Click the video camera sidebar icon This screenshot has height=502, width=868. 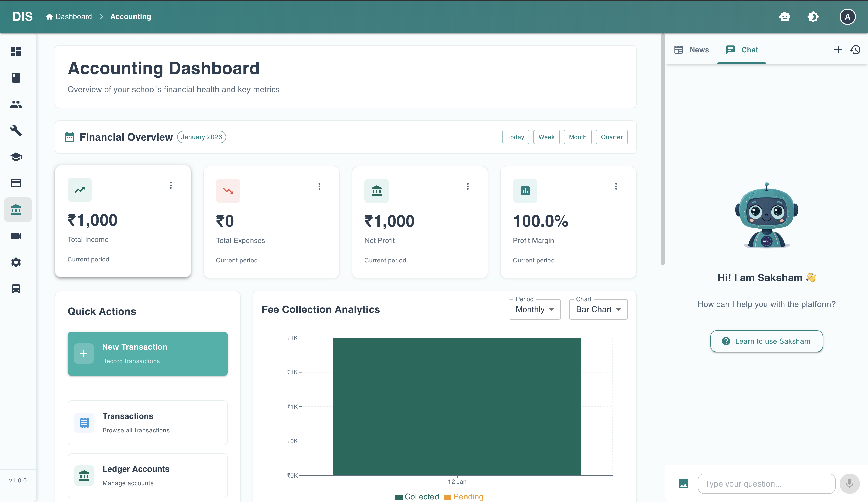[16, 236]
